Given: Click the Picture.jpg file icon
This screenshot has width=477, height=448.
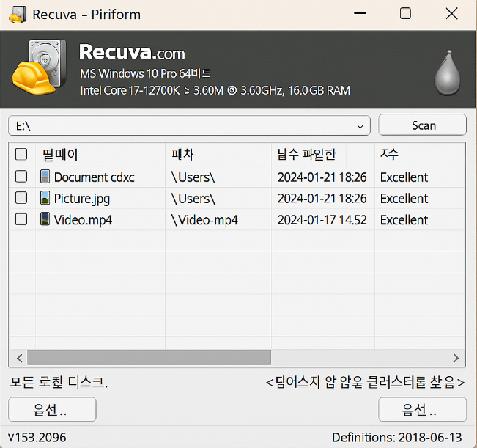Looking at the screenshot, I should [x=45, y=198].
